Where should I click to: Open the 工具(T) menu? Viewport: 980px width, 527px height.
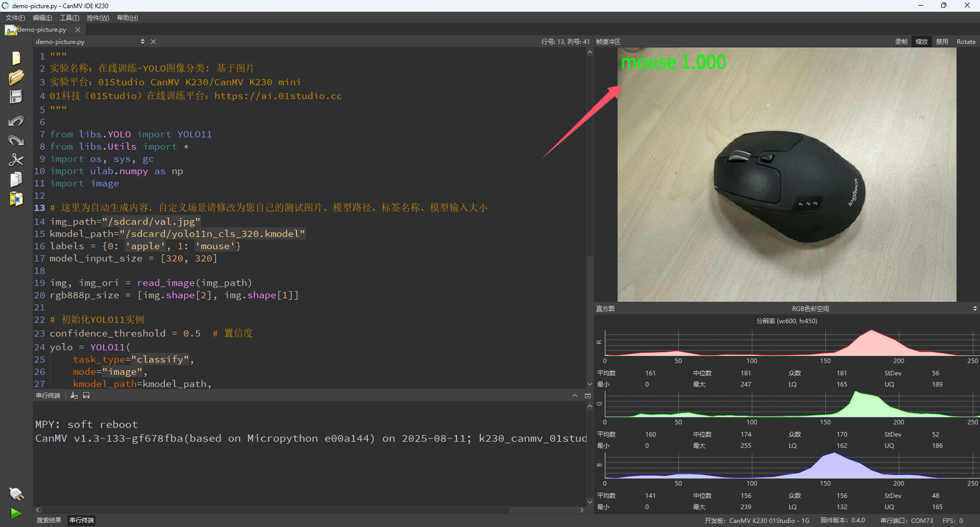point(69,18)
